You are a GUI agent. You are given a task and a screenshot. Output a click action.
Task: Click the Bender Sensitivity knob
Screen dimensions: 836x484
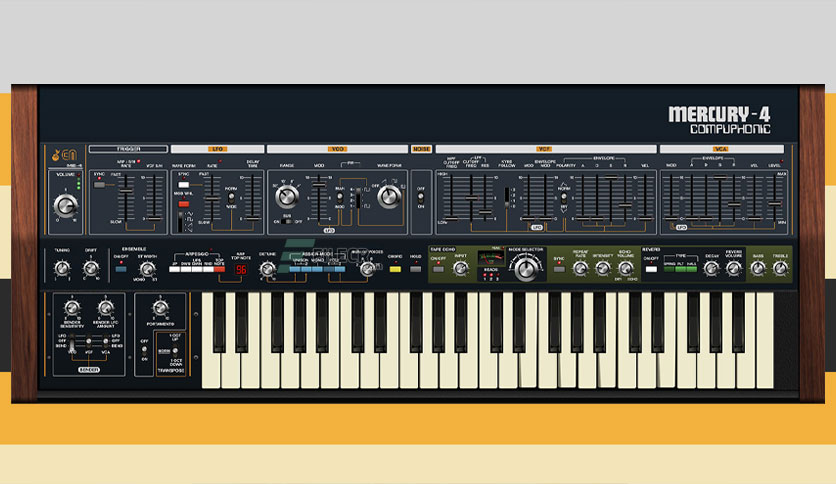72,308
